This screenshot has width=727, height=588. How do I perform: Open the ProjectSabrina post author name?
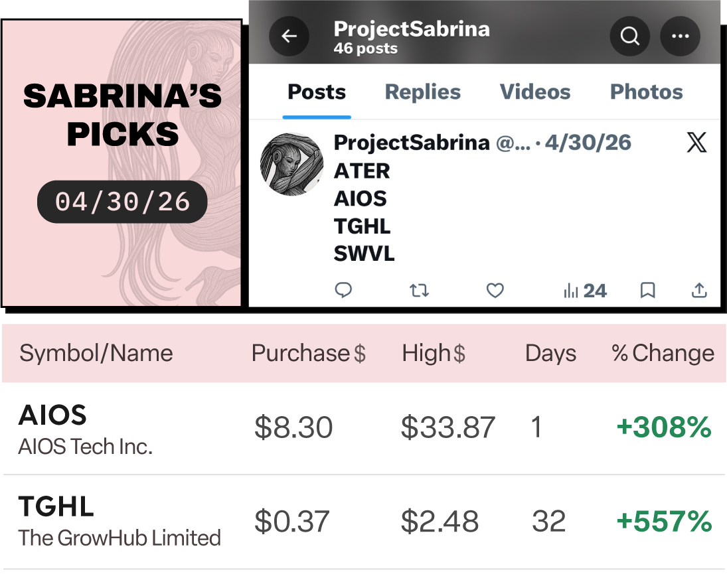click(x=412, y=142)
